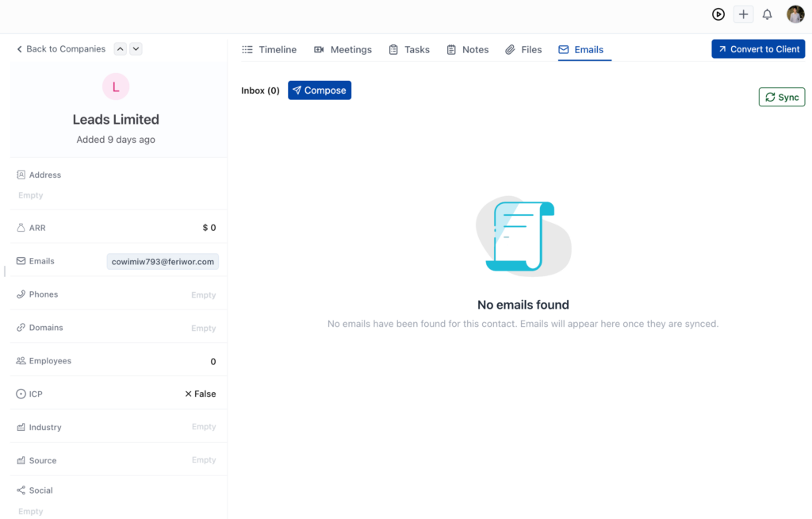
Task: Click the Convert to Client button
Action: (758, 48)
